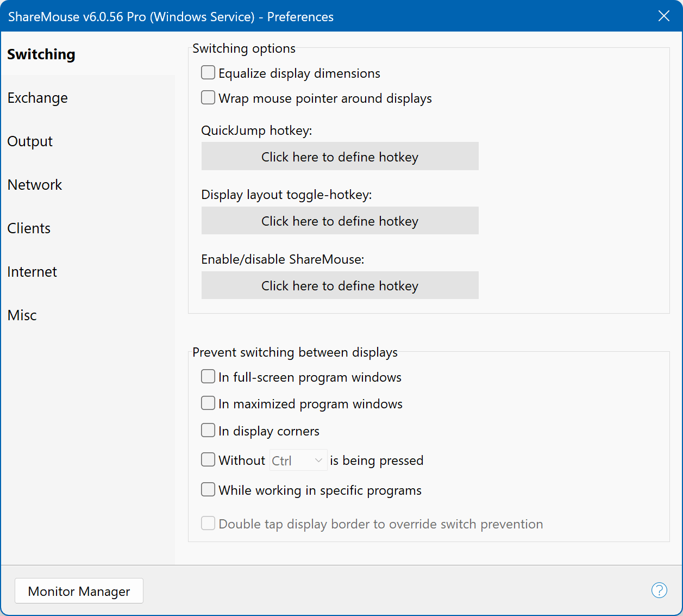Click the 'QuickJump hotkey:' label
The height and width of the screenshot is (616, 683).
[256, 130]
